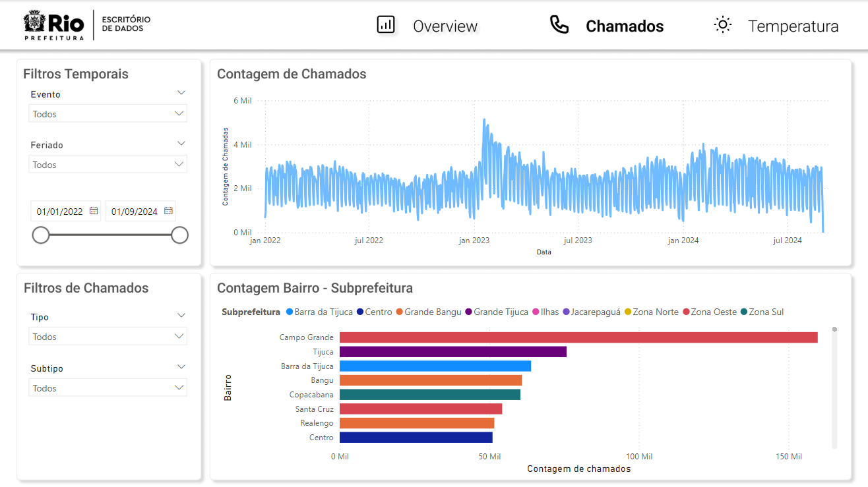The width and height of the screenshot is (868, 487).
Task: Open the Tipo Todos dropdown
Action: (x=108, y=336)
